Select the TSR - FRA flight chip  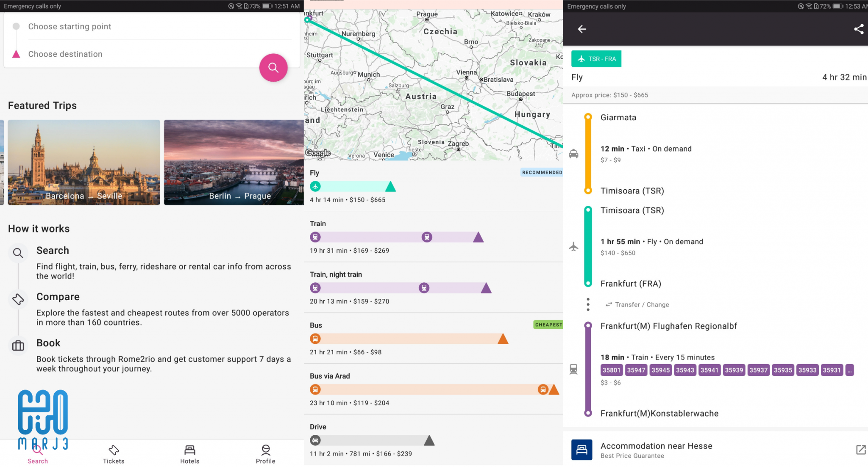[596, 59]
